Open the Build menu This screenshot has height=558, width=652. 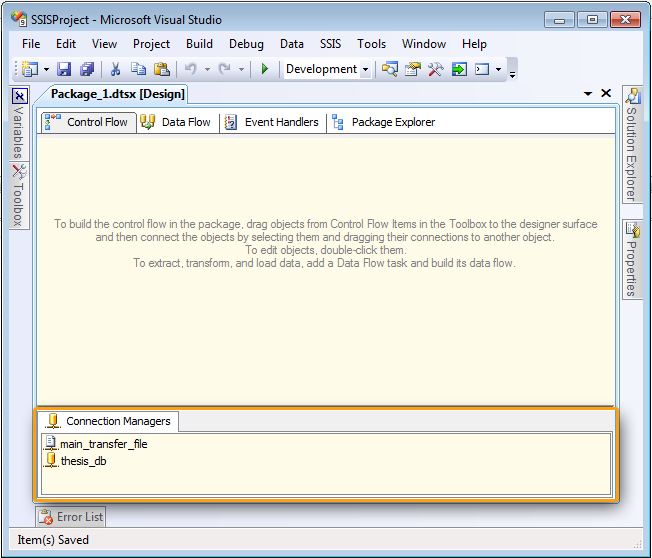click(x=199, y=44)
